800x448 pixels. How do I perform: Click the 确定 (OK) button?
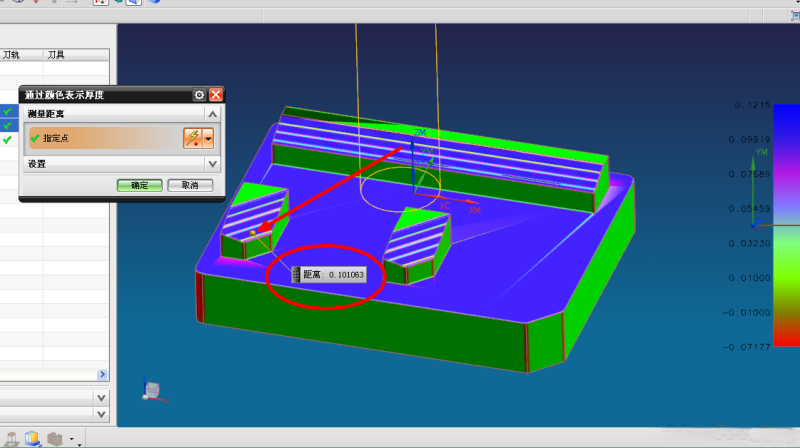pyautogui.click(x=139, y=185)
